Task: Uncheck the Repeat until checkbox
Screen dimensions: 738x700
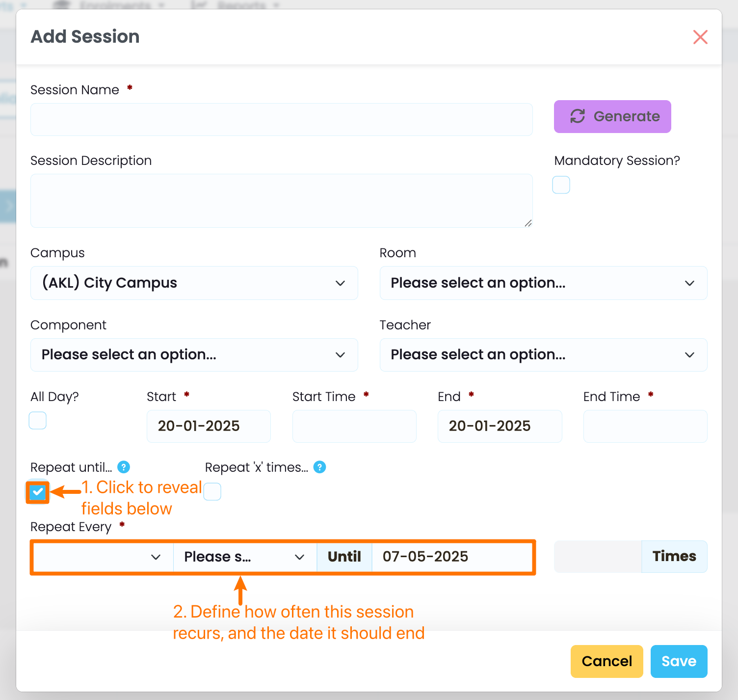Action: point(38,492)
